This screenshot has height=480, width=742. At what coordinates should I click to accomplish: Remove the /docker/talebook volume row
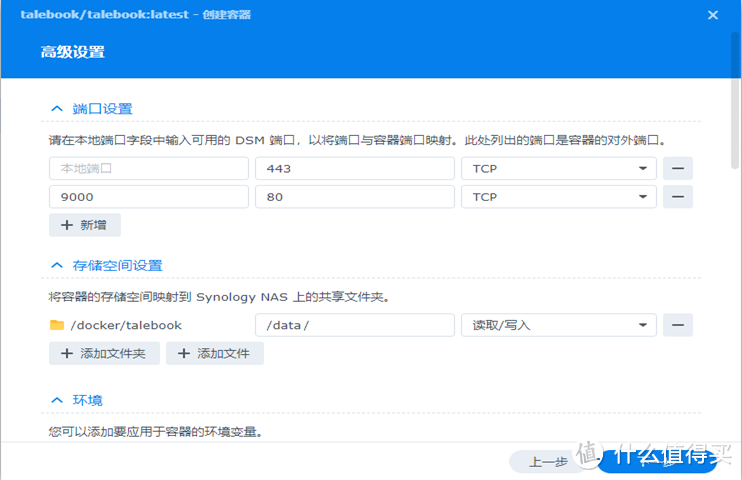678,325
